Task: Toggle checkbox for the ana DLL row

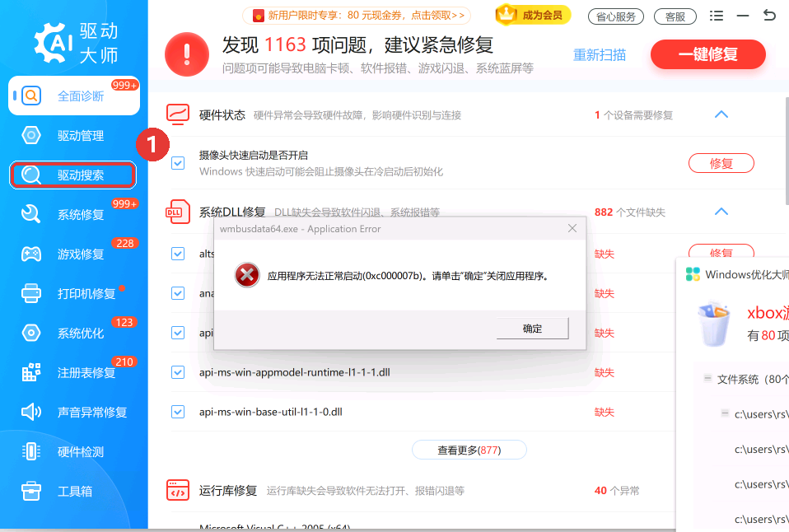Action: [178, 293]
